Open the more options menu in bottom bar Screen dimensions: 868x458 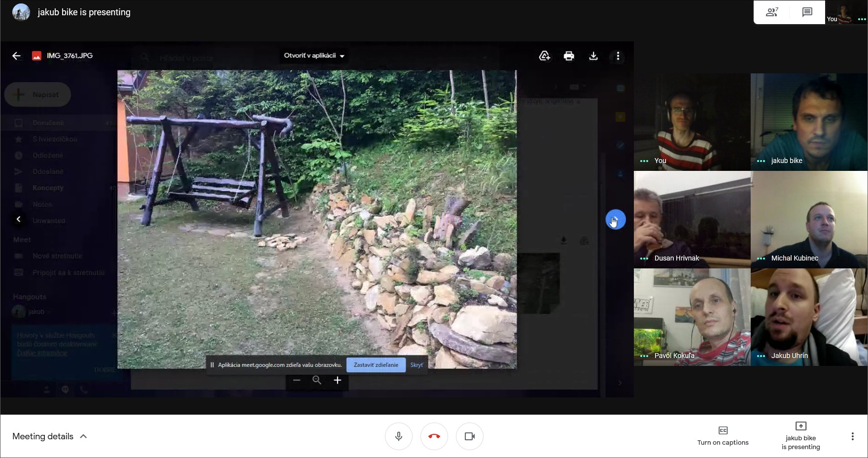pyautogui.click(x=852, y=436)
